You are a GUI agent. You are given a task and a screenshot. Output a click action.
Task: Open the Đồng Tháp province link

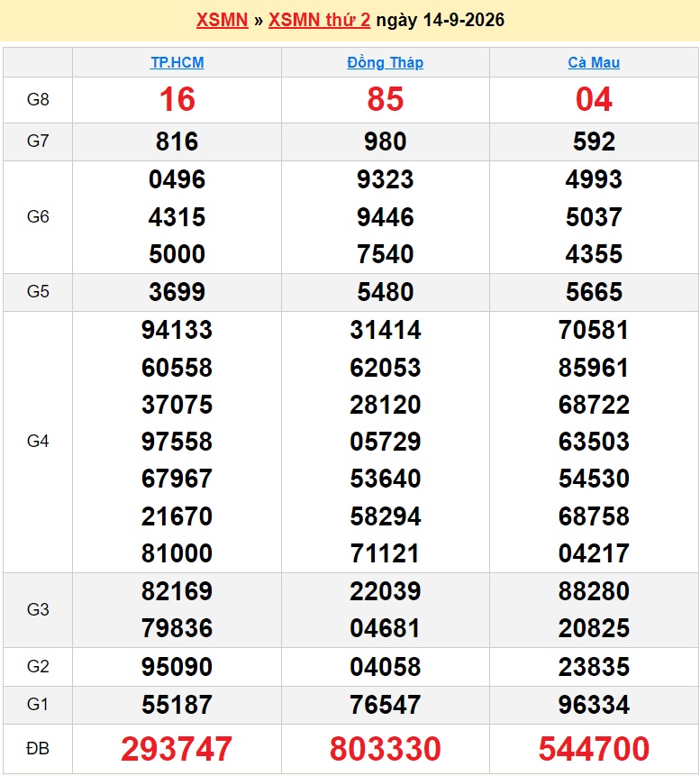point(386,62)
